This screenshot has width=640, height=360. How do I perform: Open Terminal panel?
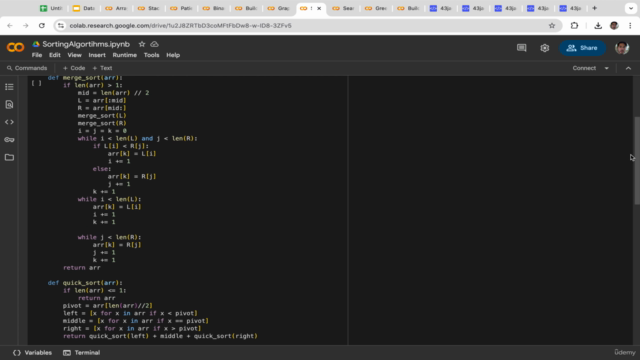(x=82, y=353)
